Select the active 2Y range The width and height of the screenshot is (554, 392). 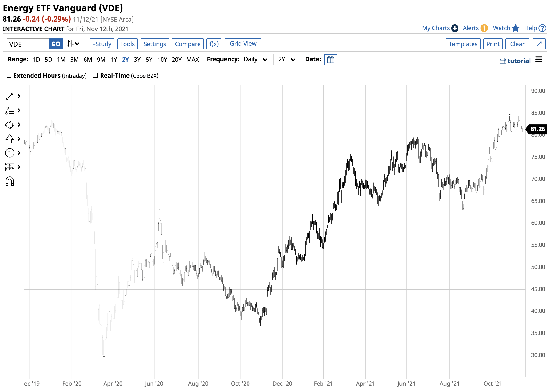126,60
